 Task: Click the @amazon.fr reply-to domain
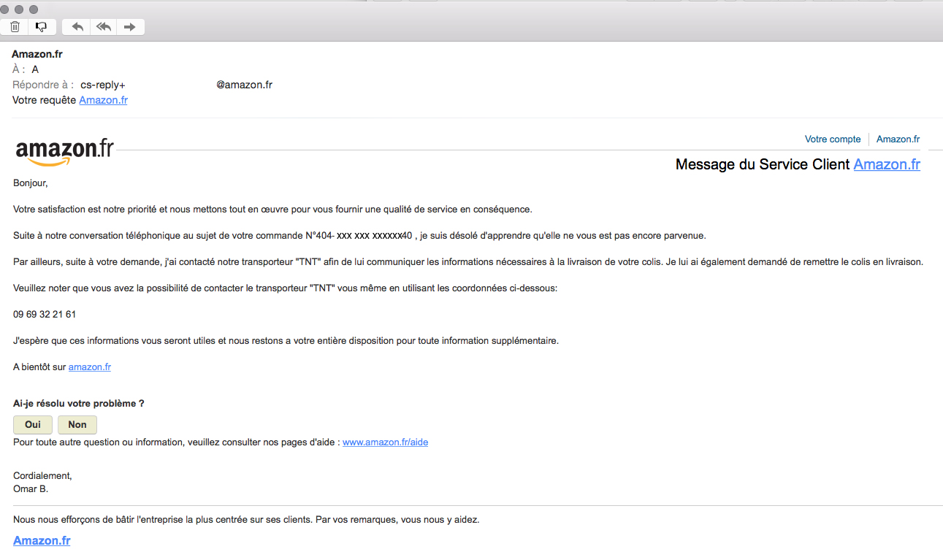pyautogui.click(x=244, y=85)
